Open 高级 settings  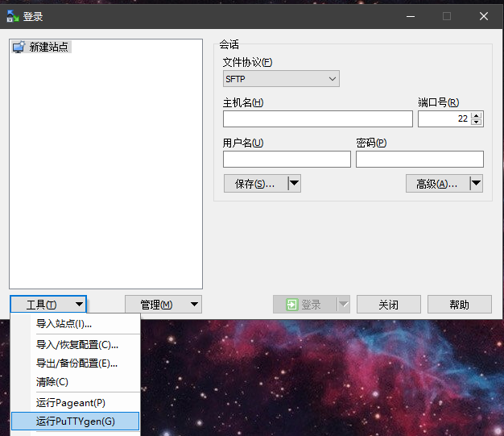coord(436,184)
